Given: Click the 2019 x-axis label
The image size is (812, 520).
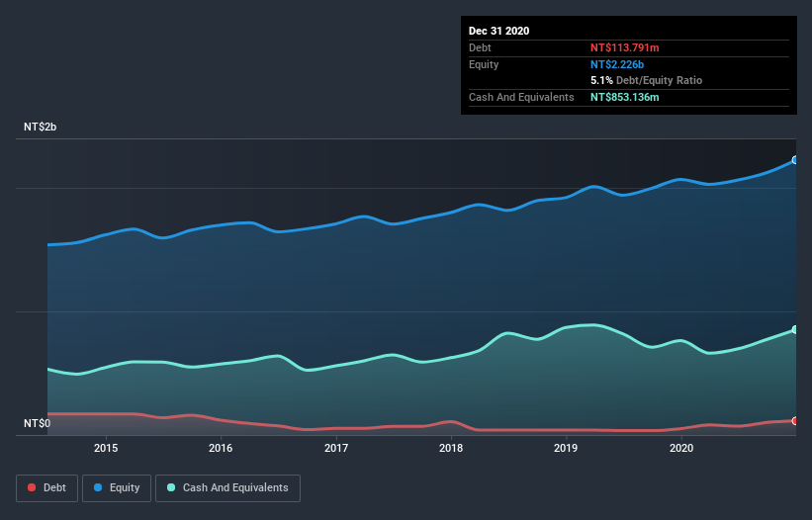Looking at the screenshot, I should pyautogui.click(x=566, y=448).
